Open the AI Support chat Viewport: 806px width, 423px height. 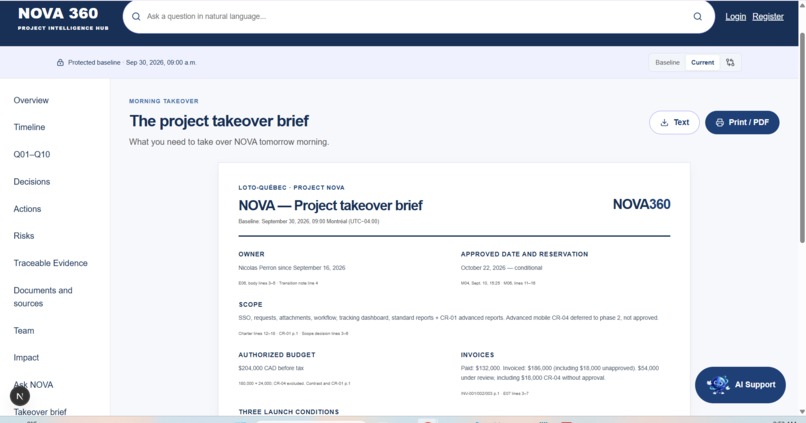740,384
